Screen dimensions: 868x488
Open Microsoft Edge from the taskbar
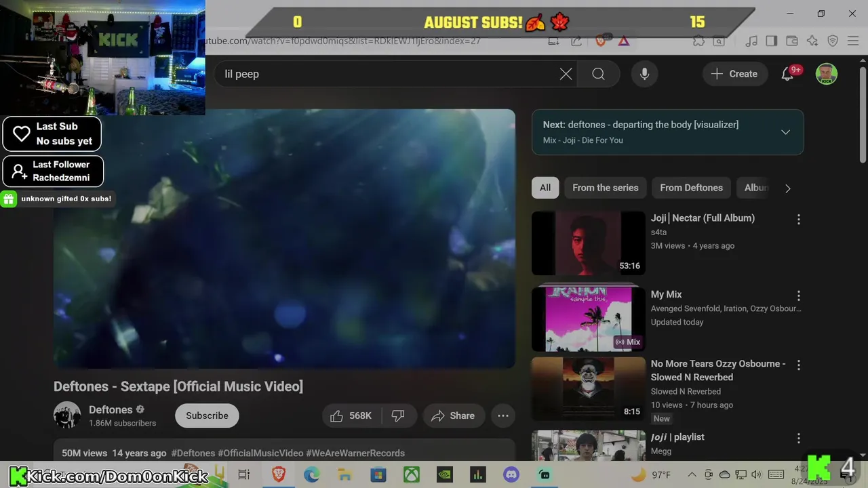click(312, 474)
